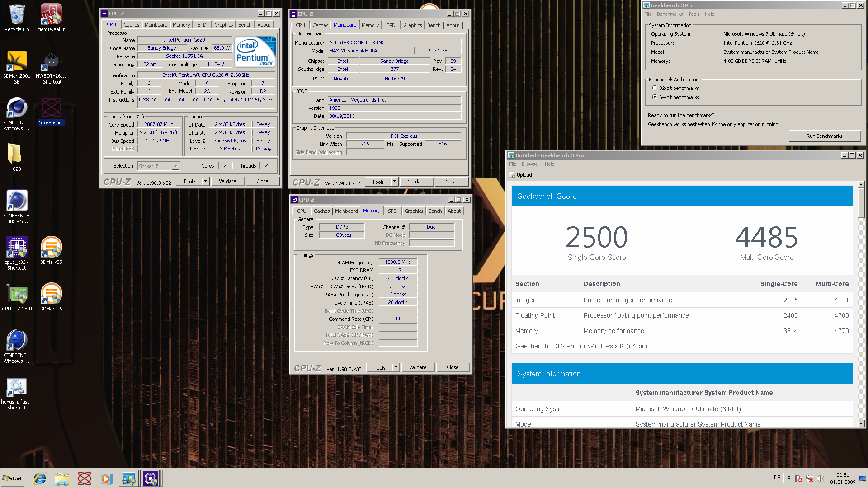Viewport: 868px width, 488px height.
Task: Expand Tools dropdown arrow in Memory window
Action: click(396, 368)
